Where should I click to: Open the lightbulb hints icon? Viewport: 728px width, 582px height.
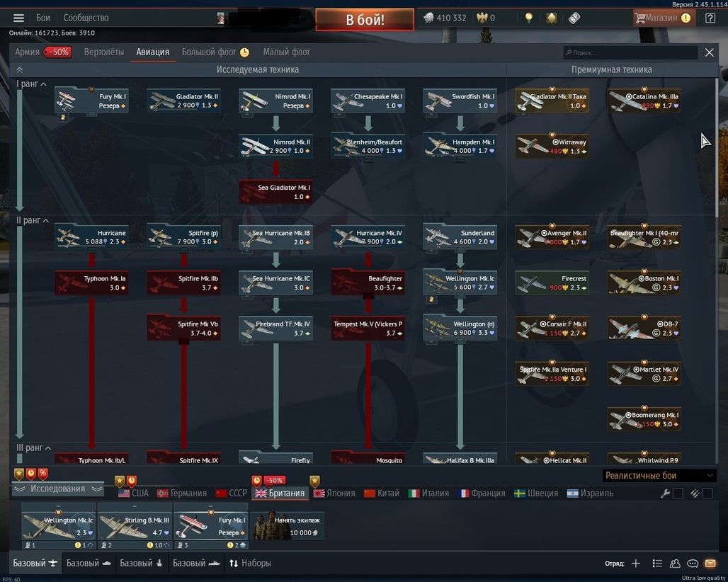click(528, 18)
